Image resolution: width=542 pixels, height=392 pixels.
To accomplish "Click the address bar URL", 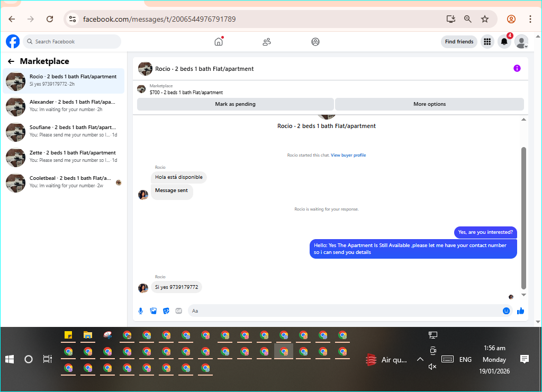I will click(159, 19).
